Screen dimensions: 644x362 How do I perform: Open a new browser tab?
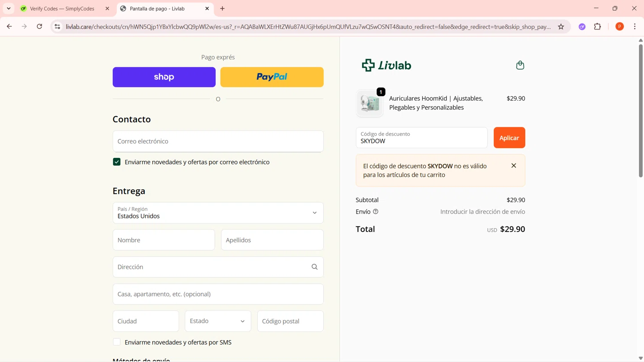(222, 9)
